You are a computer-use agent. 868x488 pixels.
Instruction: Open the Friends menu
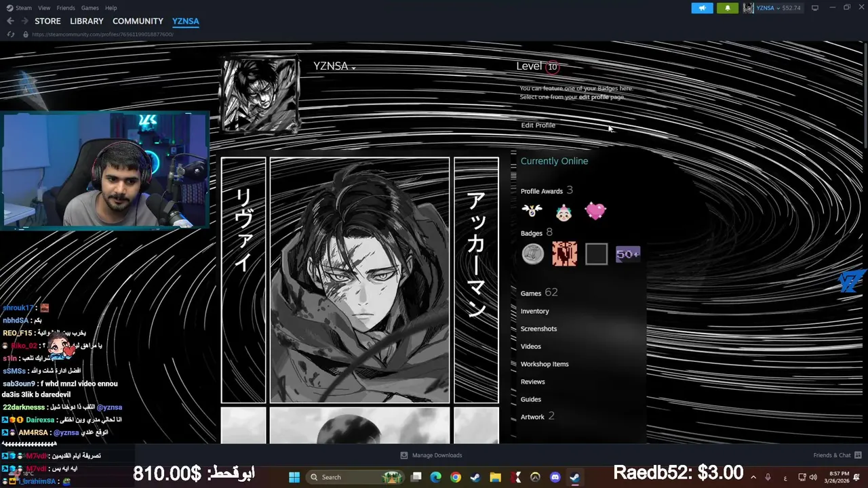click(66, 8)
